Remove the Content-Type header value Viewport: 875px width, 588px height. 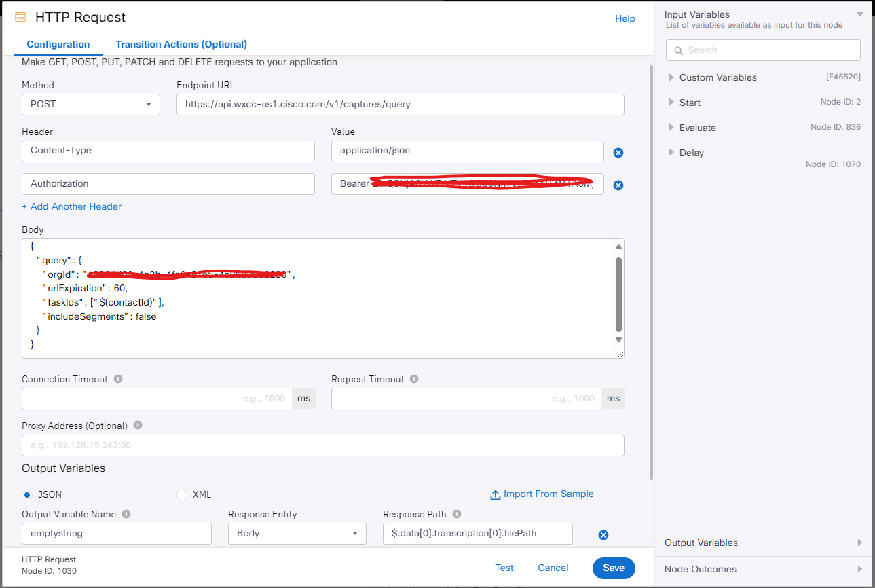pos(618,152)
